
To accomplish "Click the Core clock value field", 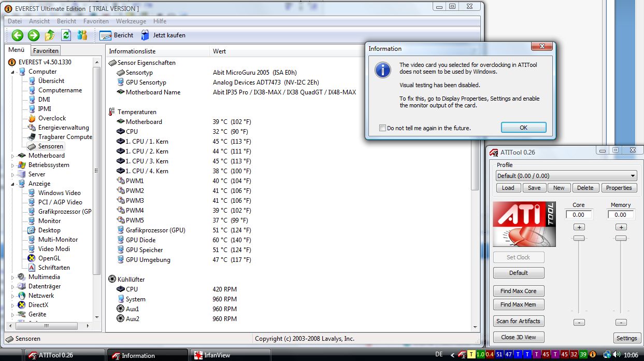I will 579,215.
